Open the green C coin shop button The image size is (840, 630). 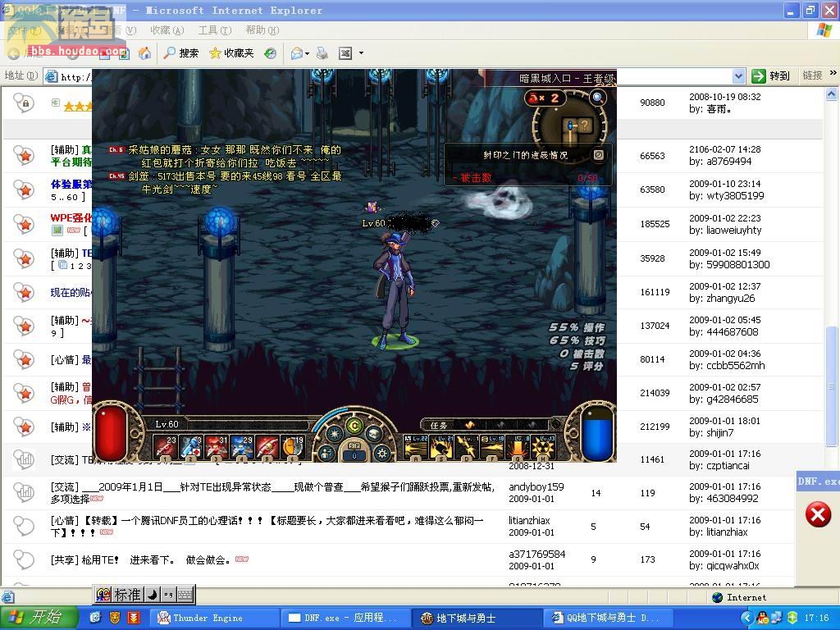(354, 427)
